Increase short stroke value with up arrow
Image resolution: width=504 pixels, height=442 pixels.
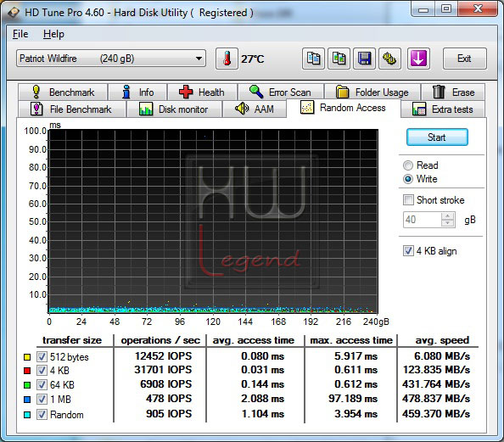click(448, 216)
